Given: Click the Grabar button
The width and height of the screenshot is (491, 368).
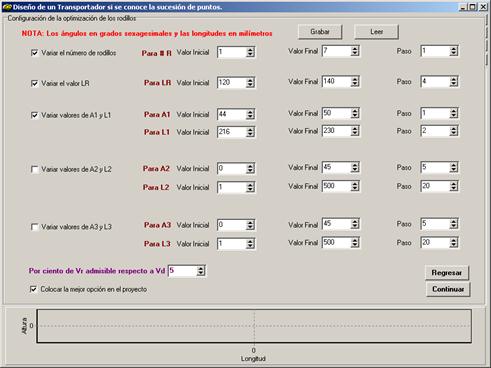Looking at the screenshot, I should 320,32.
